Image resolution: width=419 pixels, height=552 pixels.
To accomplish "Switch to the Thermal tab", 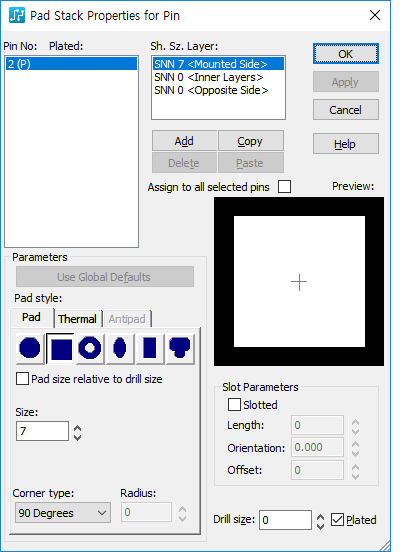I will coord(77,319).
